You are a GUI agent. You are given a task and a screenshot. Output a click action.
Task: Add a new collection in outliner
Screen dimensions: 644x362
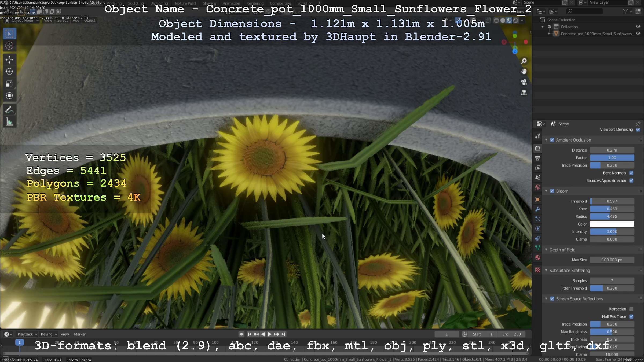pyautogui.click(x=638, y=11)
